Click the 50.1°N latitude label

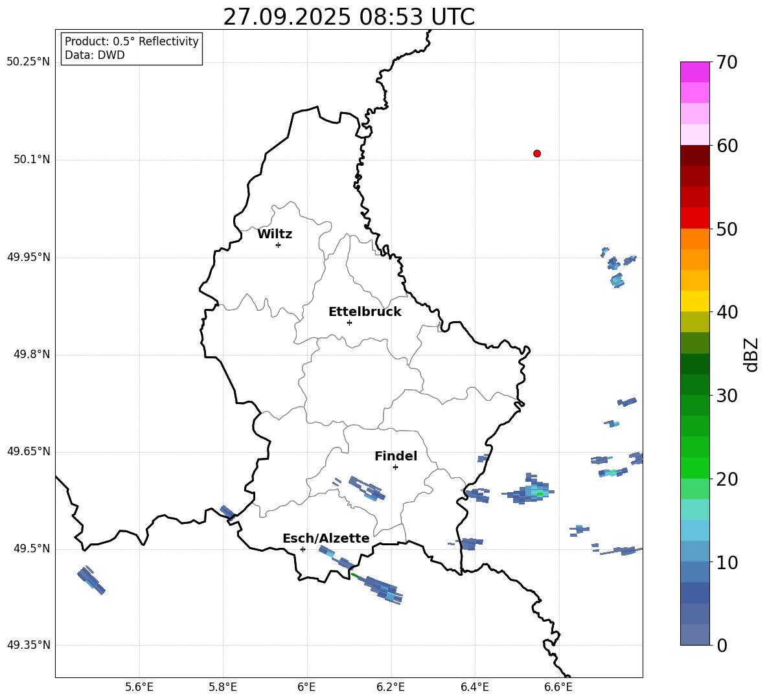(32, 159)
